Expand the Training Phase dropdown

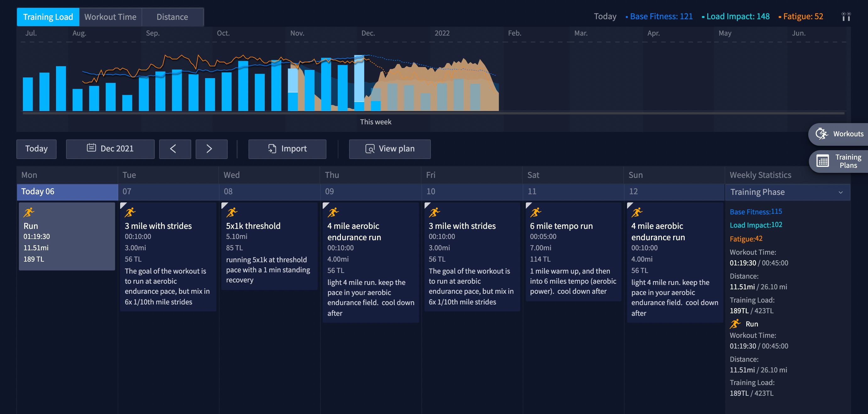tap(787, 192)
